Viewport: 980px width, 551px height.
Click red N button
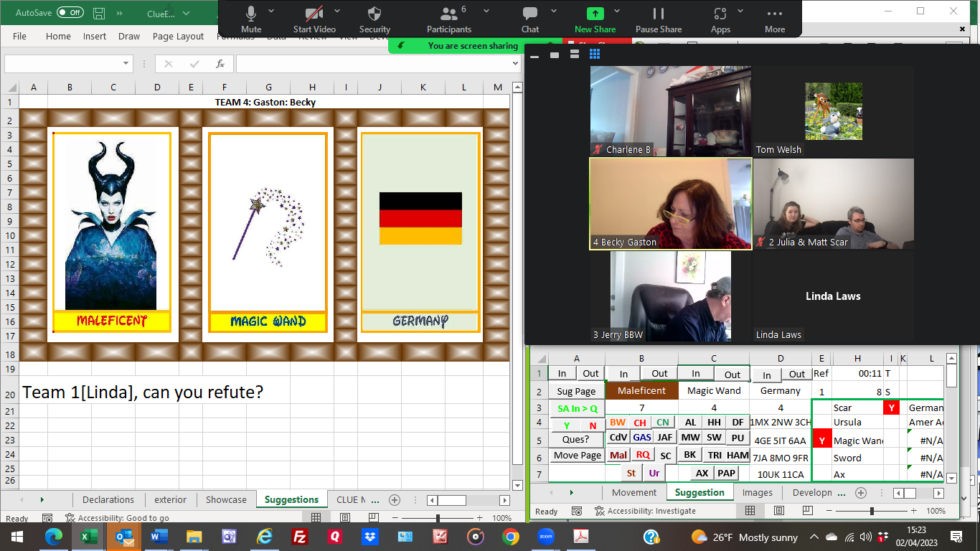pos(593,425)
